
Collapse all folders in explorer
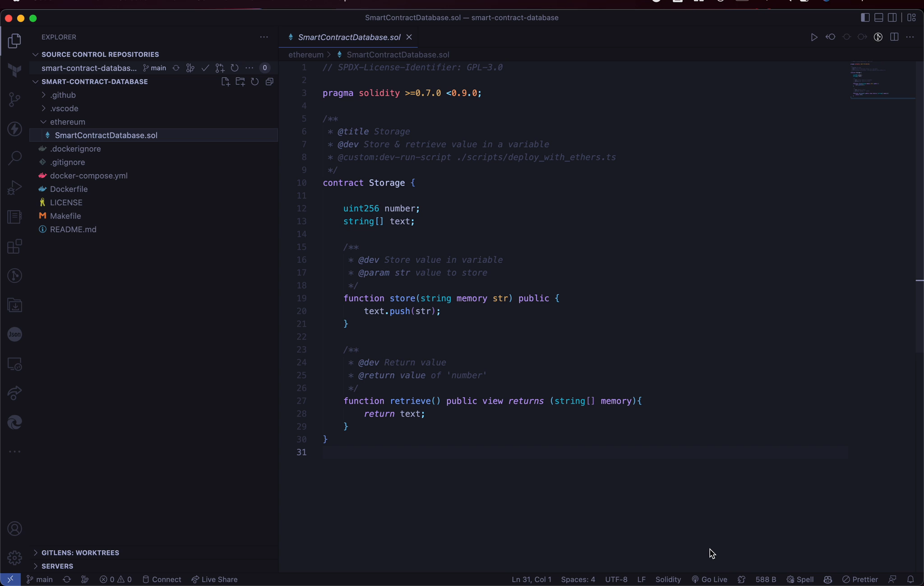click(269, 82)
